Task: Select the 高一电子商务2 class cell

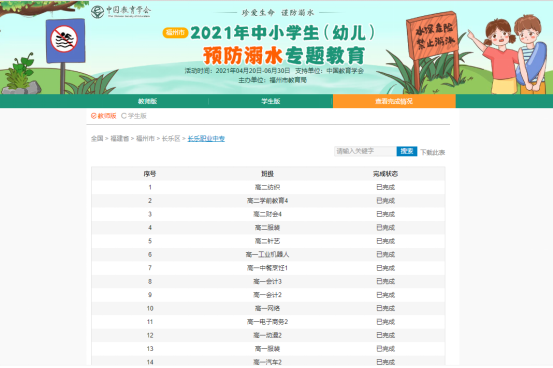Action: click(267, 322)
